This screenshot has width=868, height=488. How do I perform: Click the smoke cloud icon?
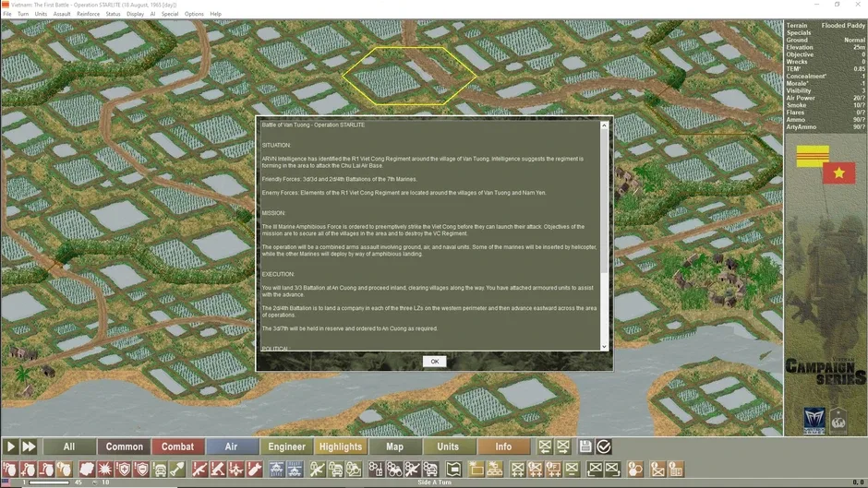87,470
